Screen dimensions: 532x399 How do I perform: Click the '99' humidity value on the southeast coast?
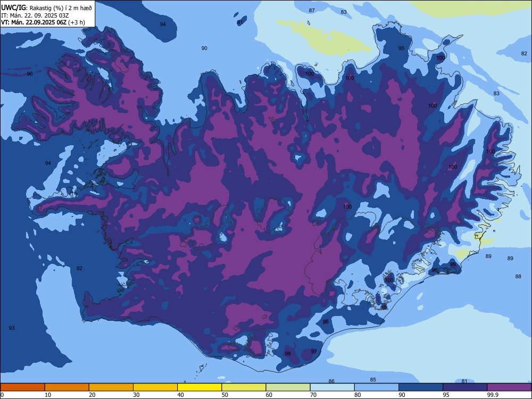tap(453, 264)
